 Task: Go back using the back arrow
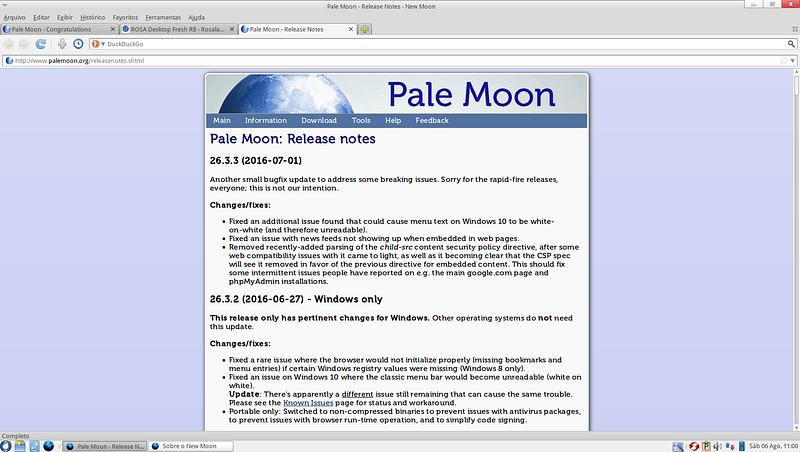point(9,44)
